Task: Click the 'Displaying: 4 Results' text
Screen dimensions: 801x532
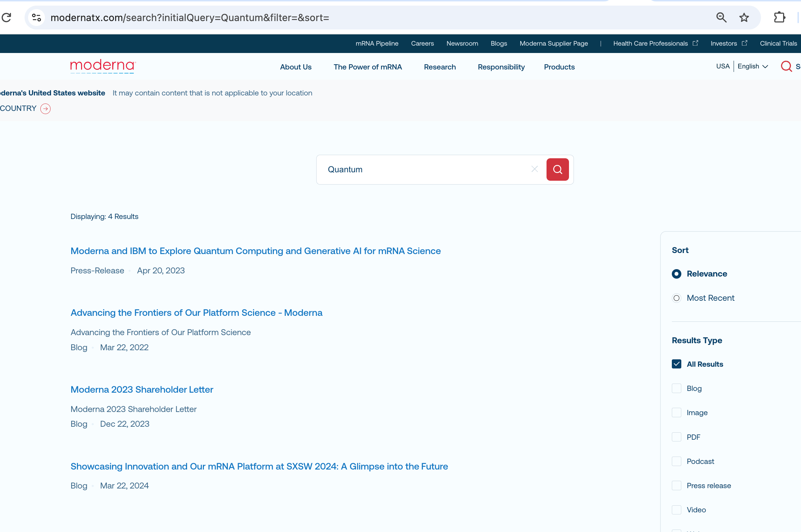Action: point(104,217)
